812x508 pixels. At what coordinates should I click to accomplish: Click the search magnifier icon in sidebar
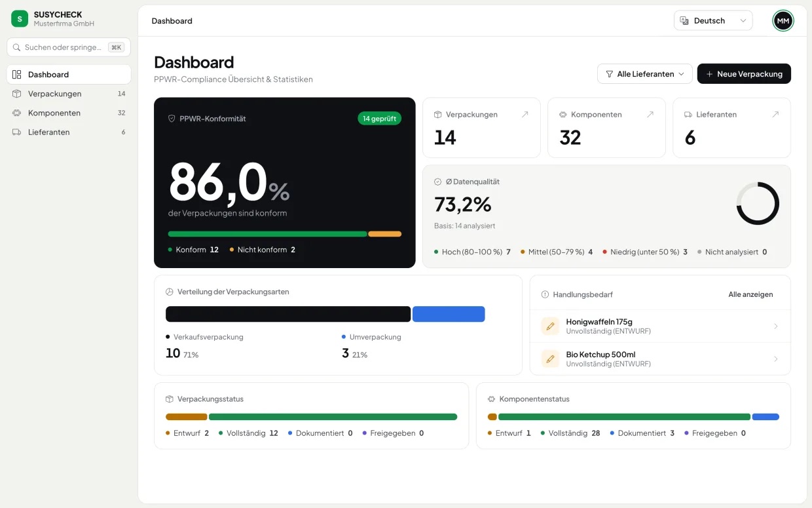click(x=17, y=47)
